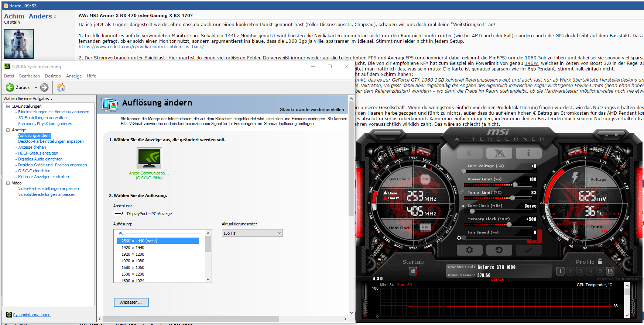Click the grey forward arrow in NVIDIA toolbar
Image resolution: width=644 pixels, height=325 pixels.
(44, 87)
